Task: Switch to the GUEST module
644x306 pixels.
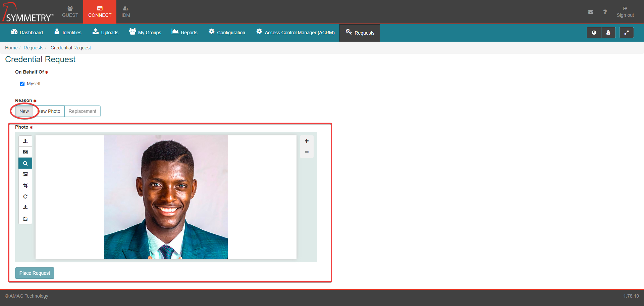Action: point(70,12)
